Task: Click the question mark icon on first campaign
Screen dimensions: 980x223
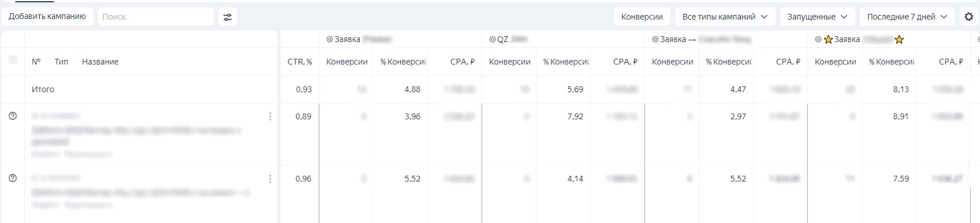Action: pyautogui.click(x=13, y=116)
